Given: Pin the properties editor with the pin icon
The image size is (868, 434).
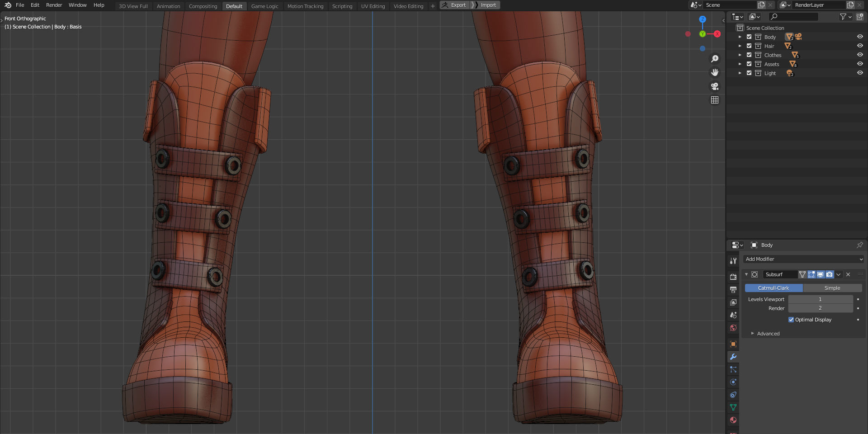Looking at the screenshot, I should coord(859,245).
